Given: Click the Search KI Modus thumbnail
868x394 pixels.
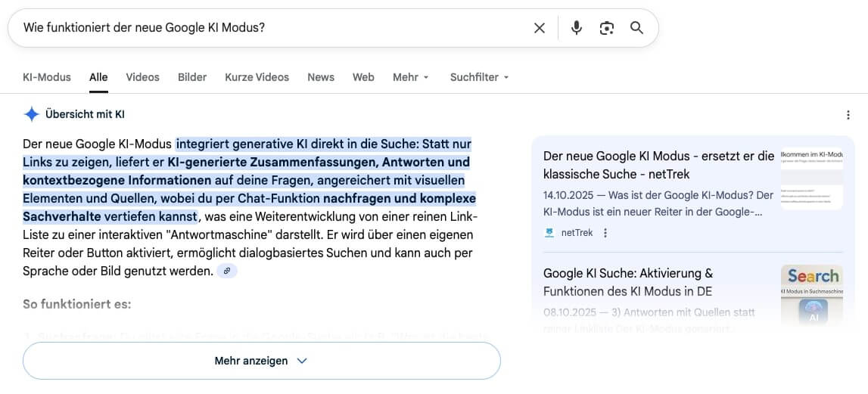Looking at the screenshot, I should tap(811, 294).
